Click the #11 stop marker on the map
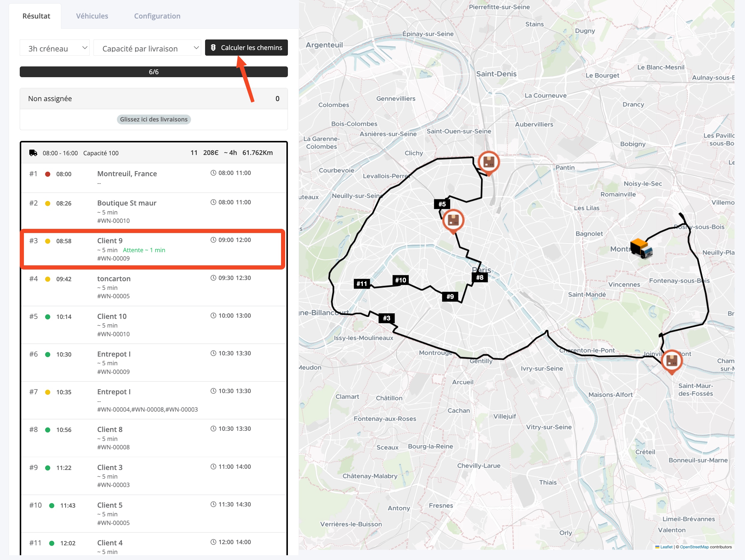The image size is (745, 560). [x=362, y=284]
